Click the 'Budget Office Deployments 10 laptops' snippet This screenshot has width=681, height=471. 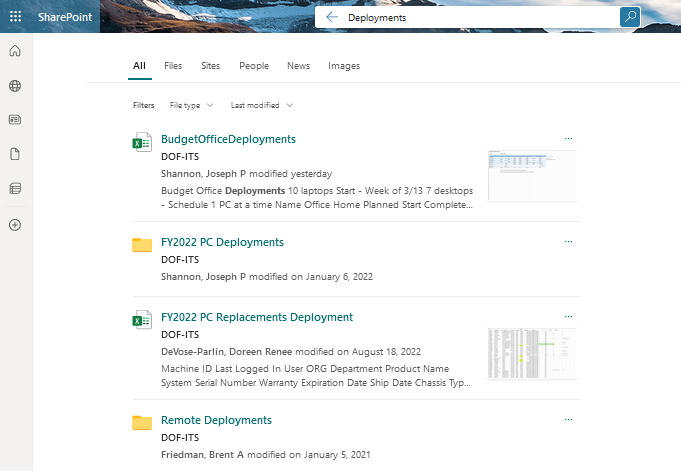click(317, 198)
